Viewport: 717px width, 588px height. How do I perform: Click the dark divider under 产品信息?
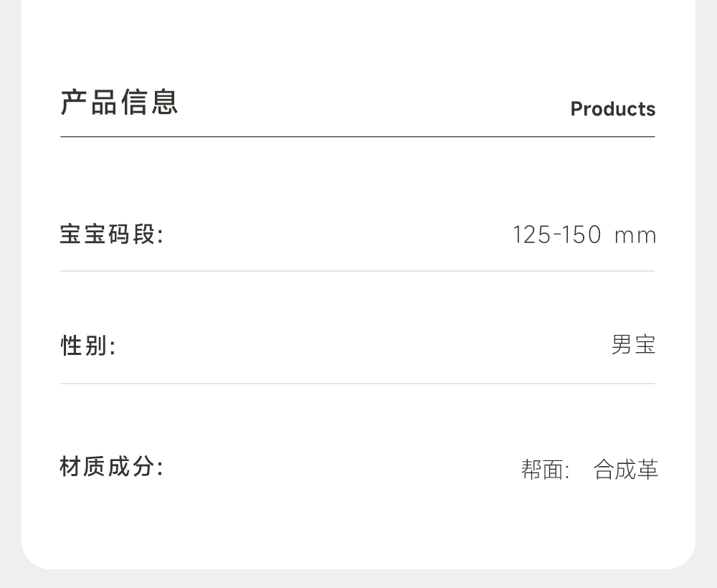point(357,136)
